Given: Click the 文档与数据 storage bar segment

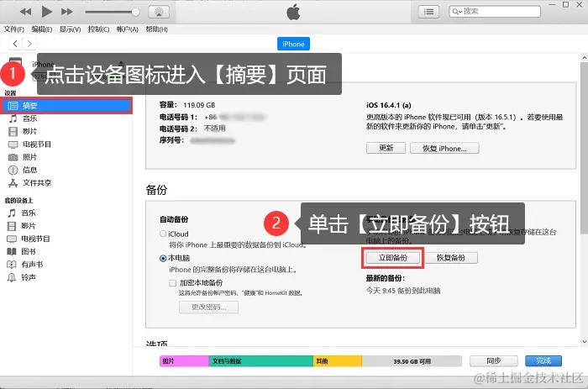Looking at the screenshot, I should click(x=260, y=361).
